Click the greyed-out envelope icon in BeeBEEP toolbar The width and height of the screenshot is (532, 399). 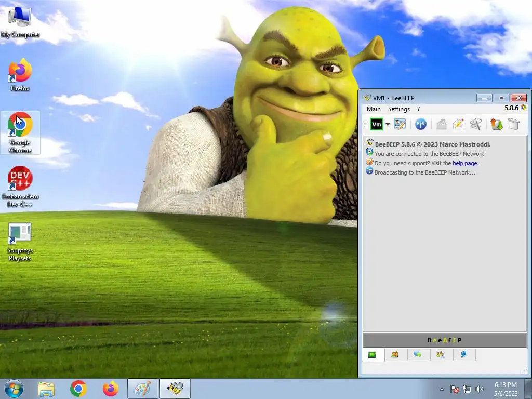coord(442,124)
